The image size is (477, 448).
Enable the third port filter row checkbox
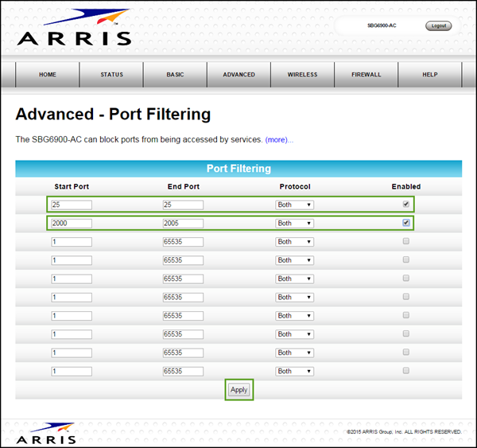[x=406, y=241]
